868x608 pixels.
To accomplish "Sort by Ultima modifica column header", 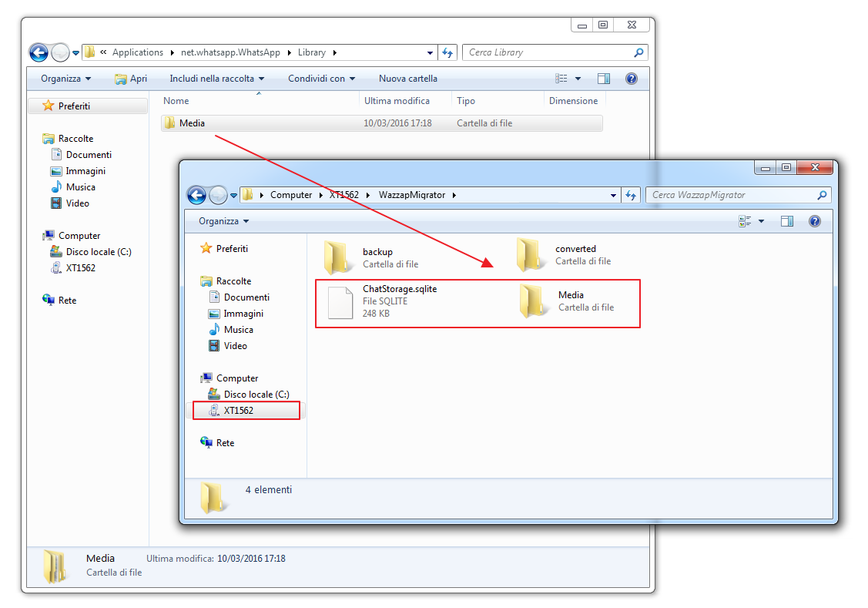I will [x=397, y=101].
